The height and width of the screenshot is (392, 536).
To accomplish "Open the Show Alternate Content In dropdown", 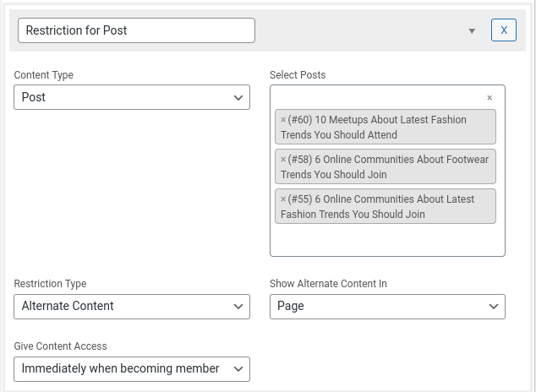I will [x=387, y=307].
